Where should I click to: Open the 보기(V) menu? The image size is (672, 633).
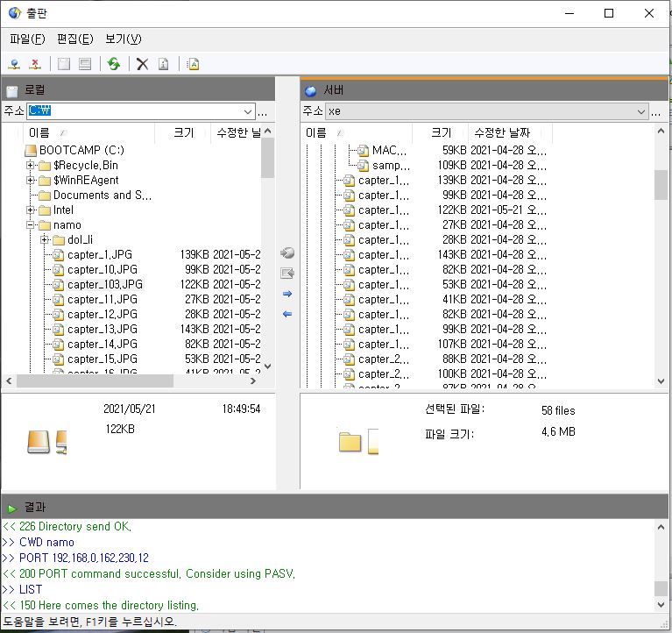(x=123, y=39)
